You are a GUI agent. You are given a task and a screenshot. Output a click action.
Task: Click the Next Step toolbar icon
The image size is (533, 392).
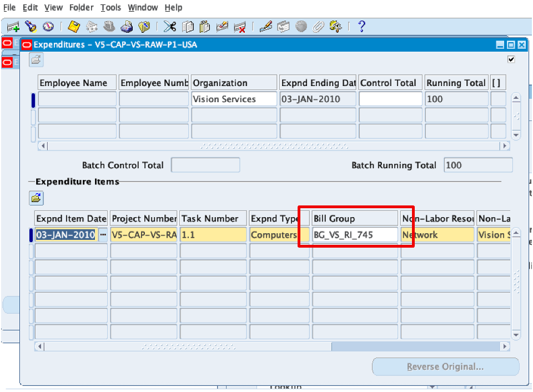(92, 27)
